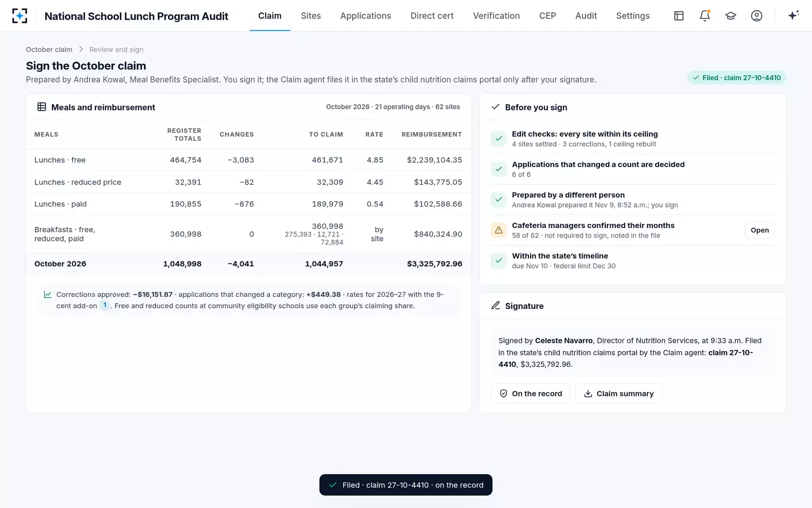This screenshot has height=508, width=812.
Task: Download the Claim summary
Action: 619,393
